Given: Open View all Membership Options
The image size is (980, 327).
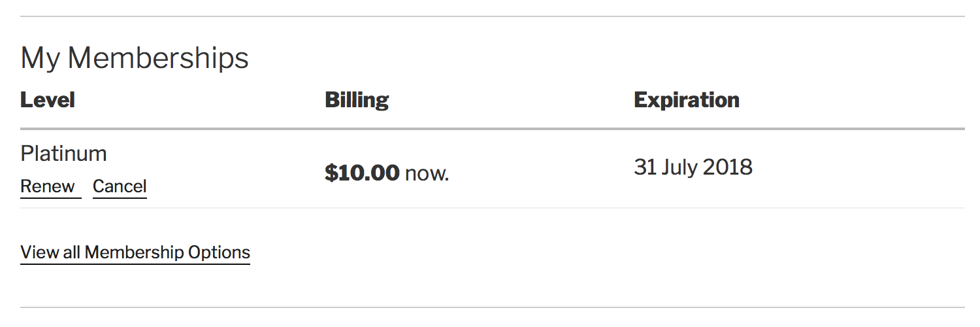Looking at the screenshot, I should (x=135, y=252).
